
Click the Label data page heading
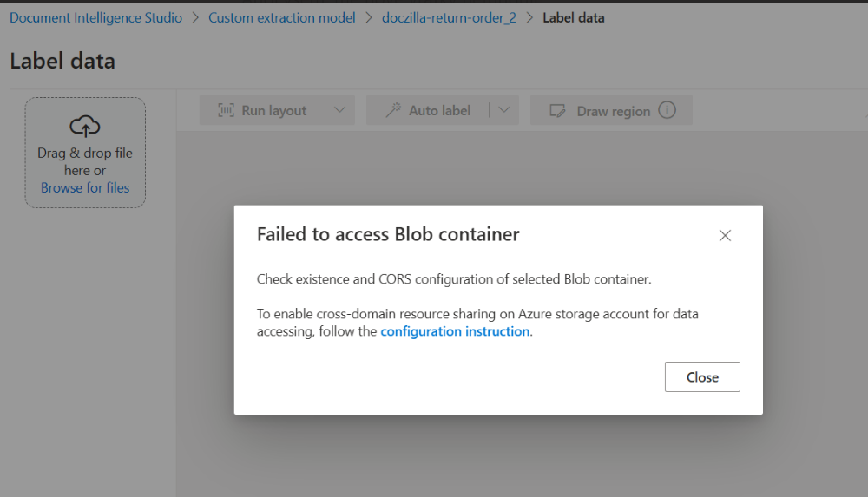[x=62, y=61]
